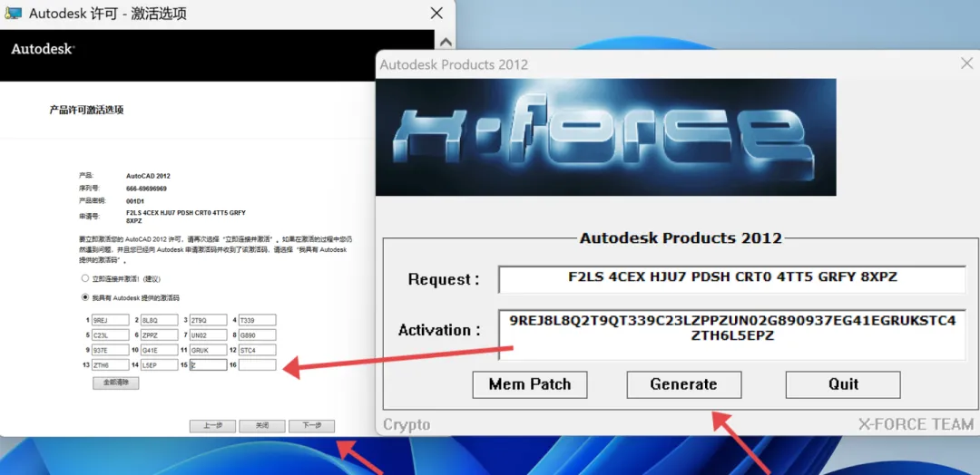Click the 关闭 close button at the bottom

click(x=262, y=426)
